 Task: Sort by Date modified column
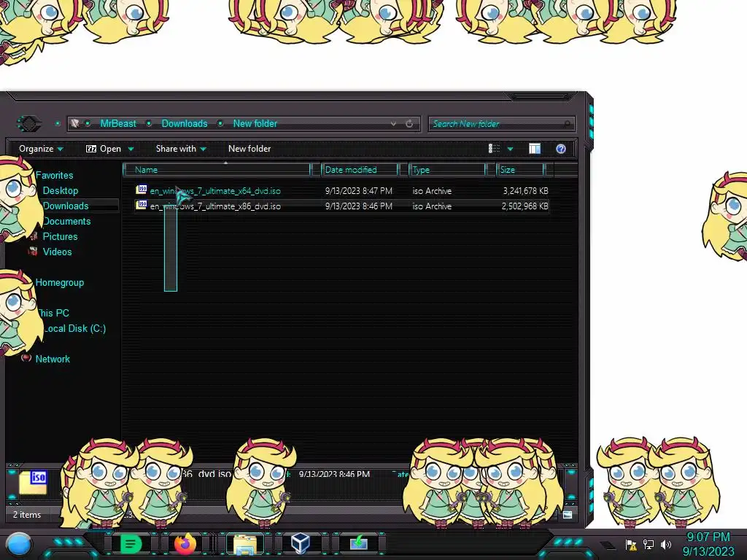[x=360, y=170]
